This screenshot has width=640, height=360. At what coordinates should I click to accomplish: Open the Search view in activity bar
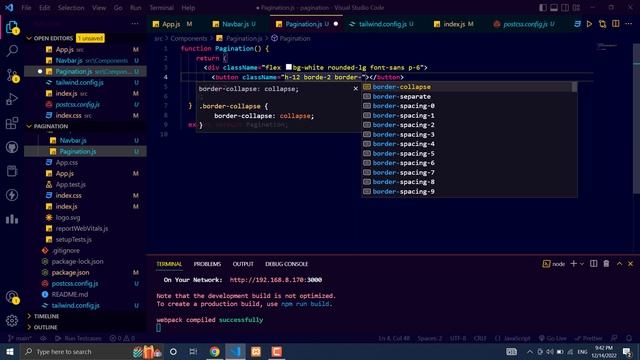point(12,51)
